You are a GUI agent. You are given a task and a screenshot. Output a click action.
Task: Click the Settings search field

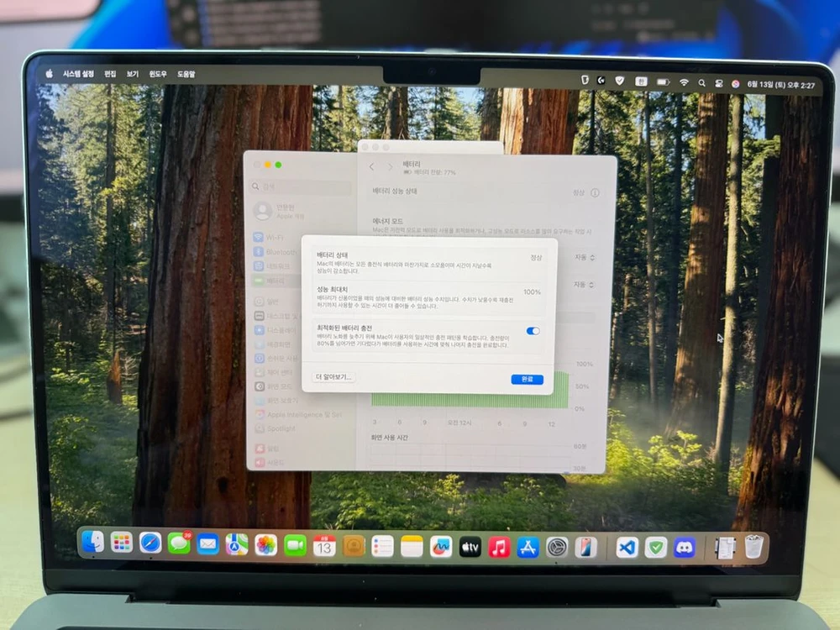click(x=301, y=186)
